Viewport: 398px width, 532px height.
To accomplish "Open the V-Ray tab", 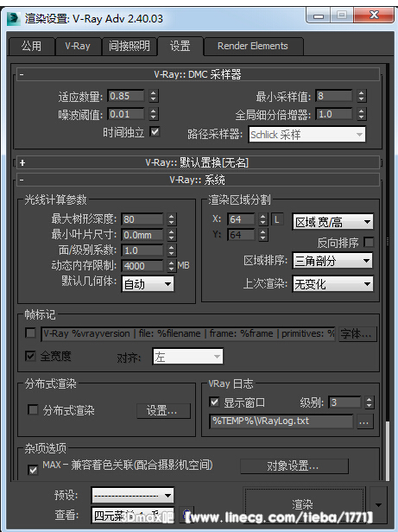I will click(78, 46).
